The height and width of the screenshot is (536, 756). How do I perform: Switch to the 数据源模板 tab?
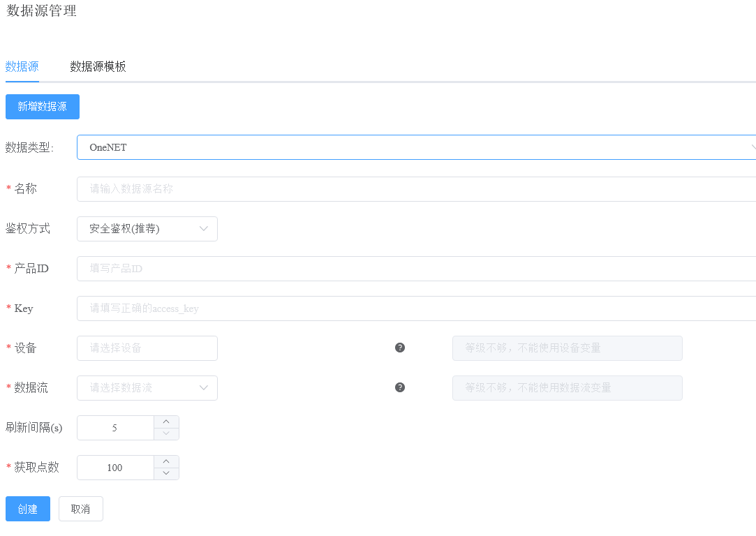coord(98,67)
